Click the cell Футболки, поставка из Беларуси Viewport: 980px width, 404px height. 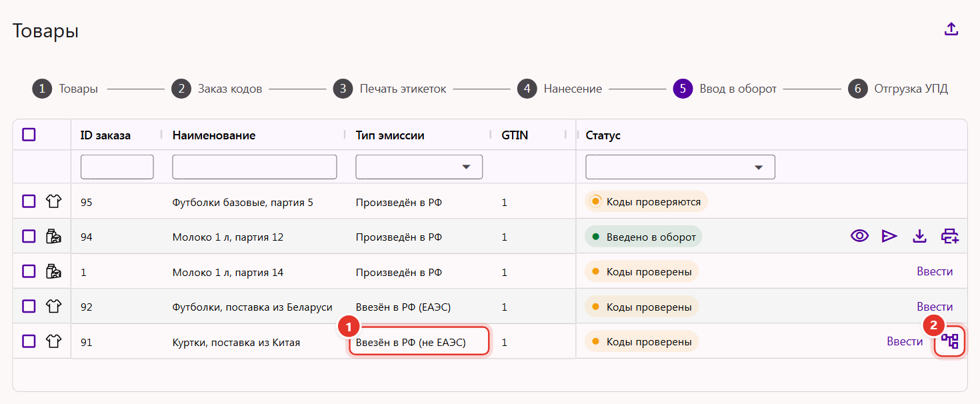(252, 307)
